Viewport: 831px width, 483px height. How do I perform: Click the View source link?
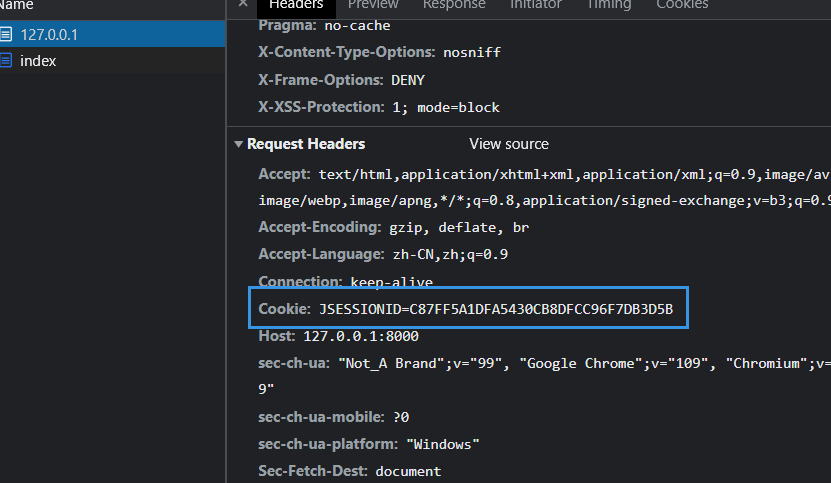coord(509,144)
